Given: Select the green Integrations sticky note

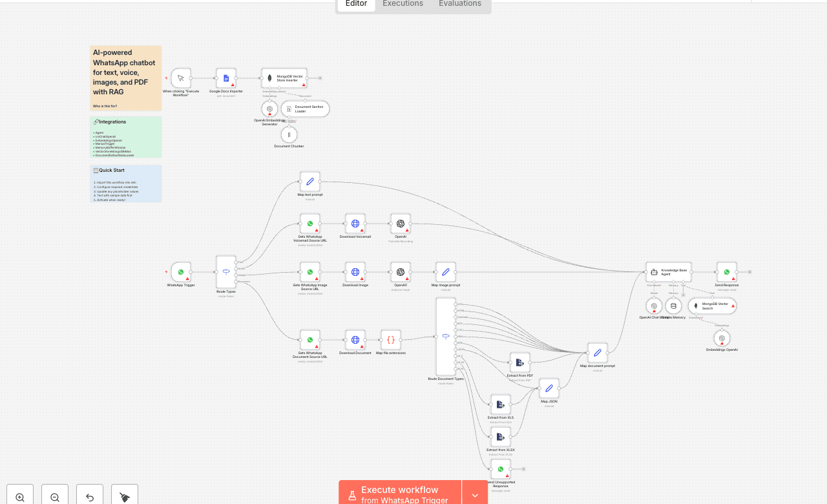Looking at the screenshot, I should pos(126,137).
